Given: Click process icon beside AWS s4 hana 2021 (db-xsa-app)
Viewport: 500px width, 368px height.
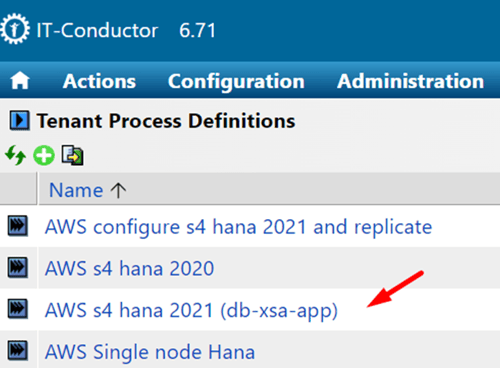Looking at the screenshot, I should point(18,309).
